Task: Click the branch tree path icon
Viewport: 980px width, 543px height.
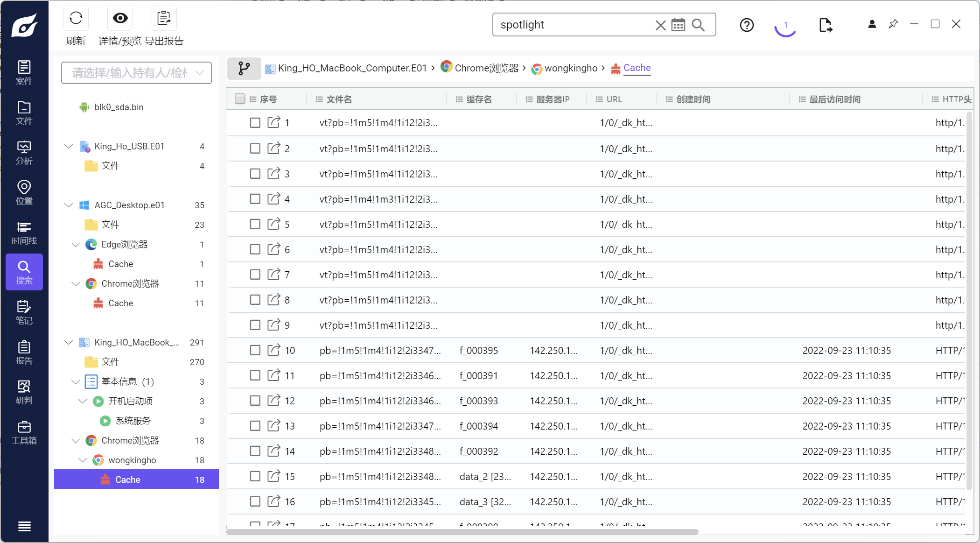Action: (244, 68)
